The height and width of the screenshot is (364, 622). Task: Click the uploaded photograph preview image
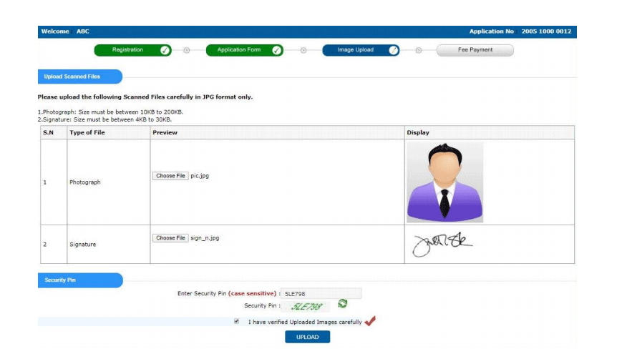point(444,182)
